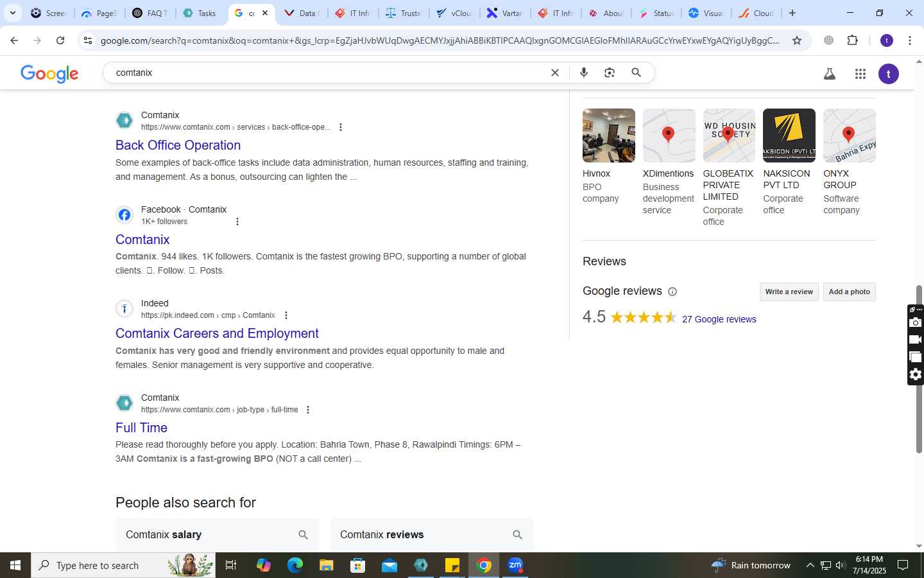Image resolution: width=924 pixels, height=578 pixels.
Task: Open more options for Facebook Comtanix result
Action: point(237,222)
